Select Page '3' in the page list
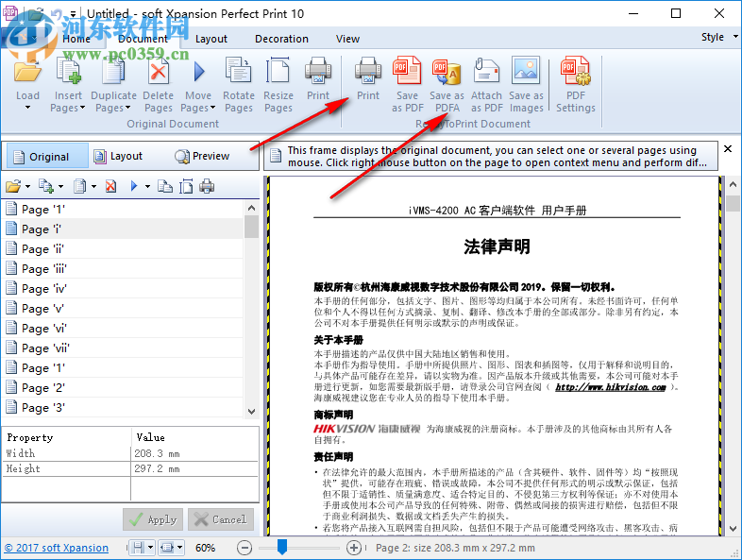 point(124,408)
